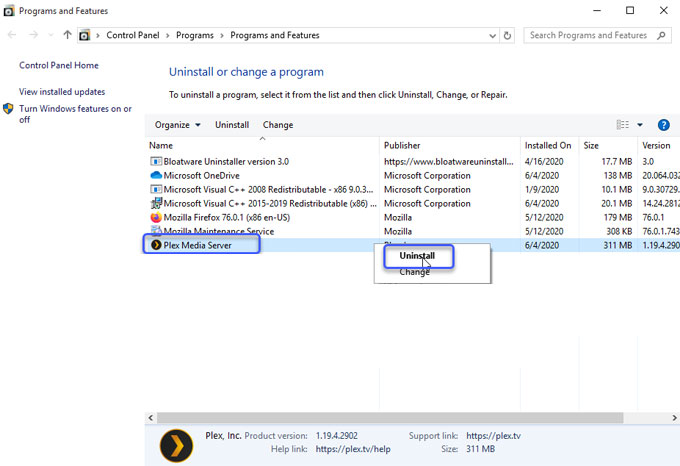The width and height of the screenshot is (680, 466).
Task: Click the Back navigation arrow
Action: pyautogui.click(x=12, y=35)
